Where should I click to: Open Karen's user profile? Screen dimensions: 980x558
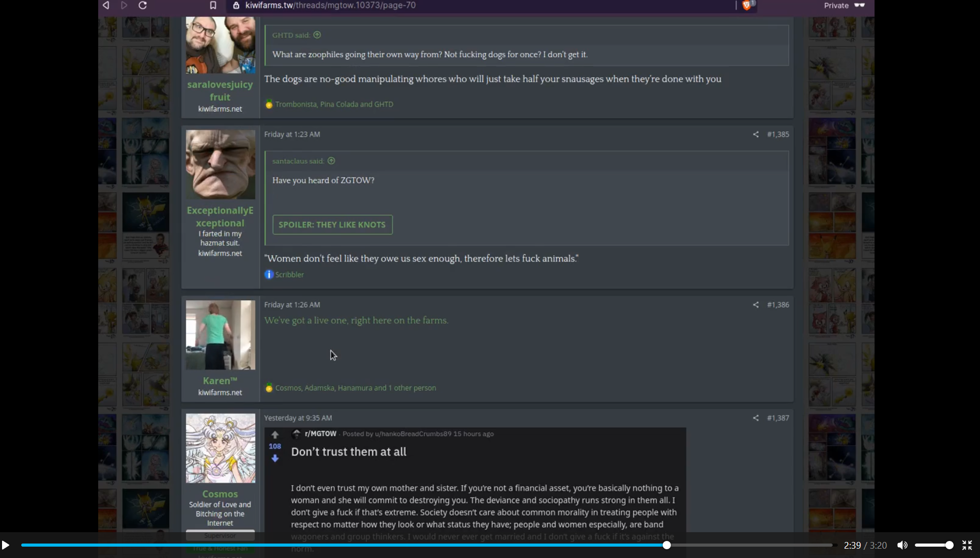click(x=220, y=381)
